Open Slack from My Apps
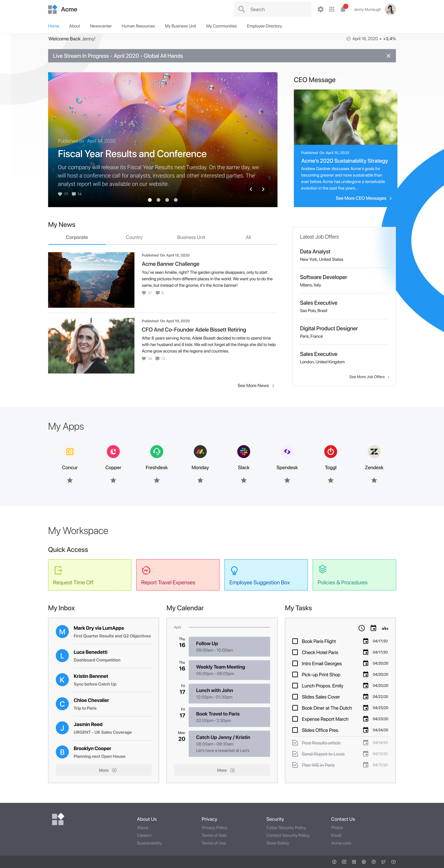The image size is (444, 868). coord(243,452)
